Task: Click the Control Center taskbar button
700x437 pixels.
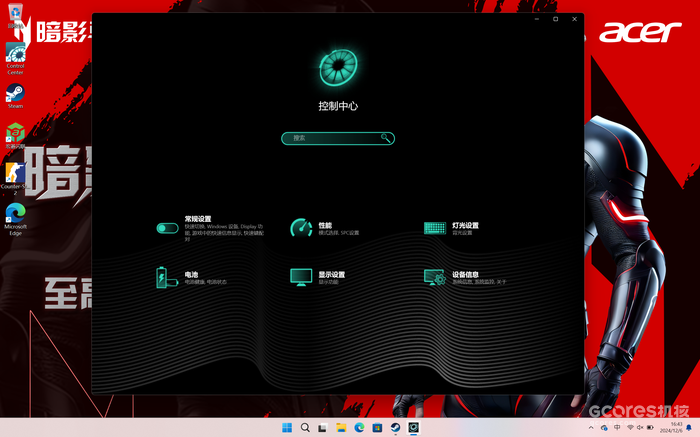Action: [414, 428]
